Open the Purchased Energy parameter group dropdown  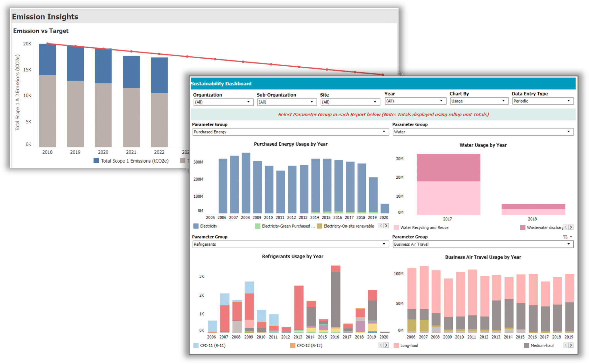[290, 132]
